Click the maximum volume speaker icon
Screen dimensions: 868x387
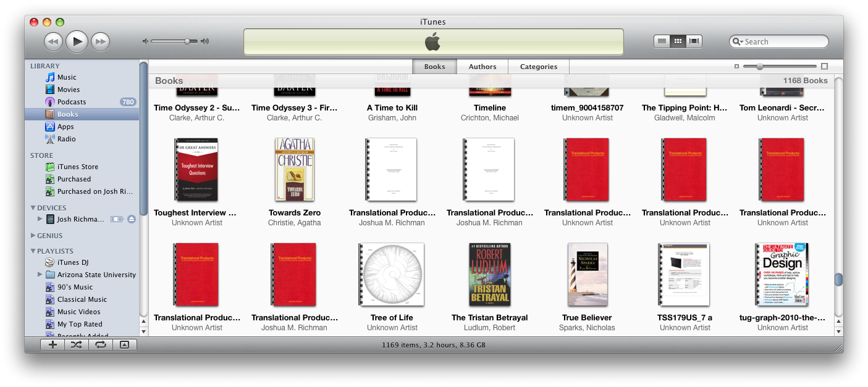pyautogui.click(x=204, y=41)
